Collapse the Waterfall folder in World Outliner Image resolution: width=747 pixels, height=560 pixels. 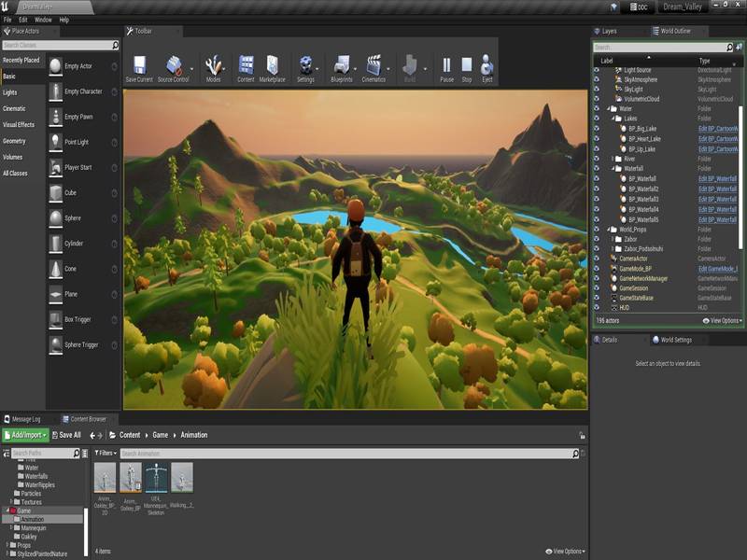click(x=613, y=167)
